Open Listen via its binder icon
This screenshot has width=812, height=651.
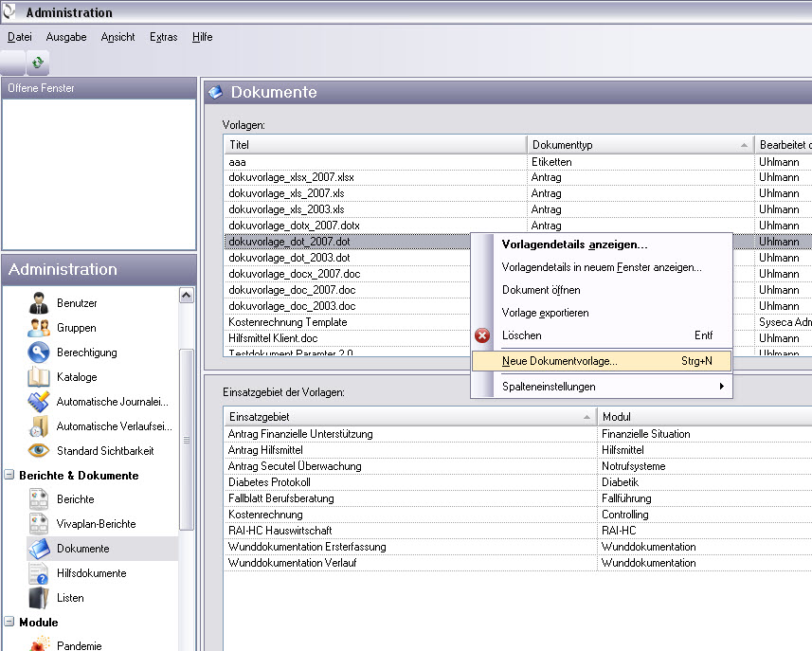coord(39,598)
